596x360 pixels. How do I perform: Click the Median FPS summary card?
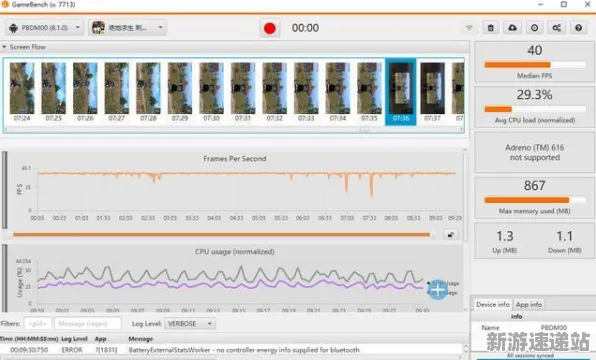point(534,62)
